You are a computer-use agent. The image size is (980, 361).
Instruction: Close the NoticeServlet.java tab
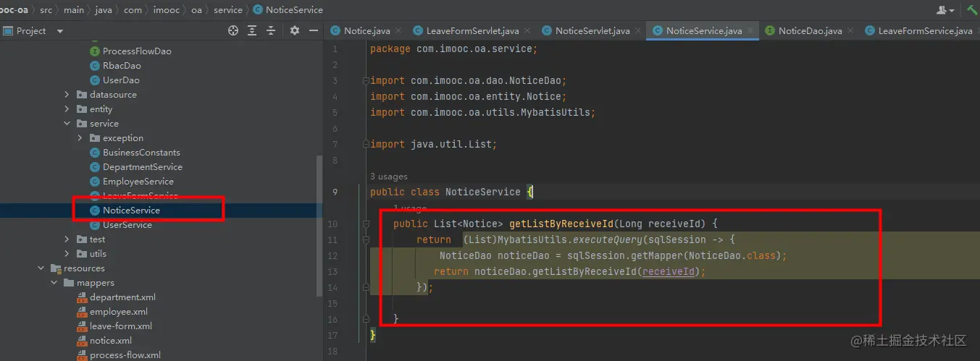[x=637, y=31]
